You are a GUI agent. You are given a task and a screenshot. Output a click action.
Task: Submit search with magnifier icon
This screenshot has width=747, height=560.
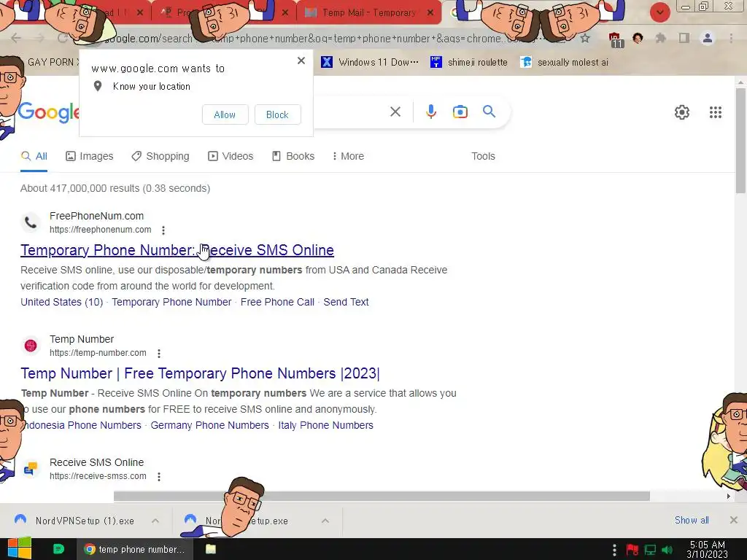[x=489, y=112]
